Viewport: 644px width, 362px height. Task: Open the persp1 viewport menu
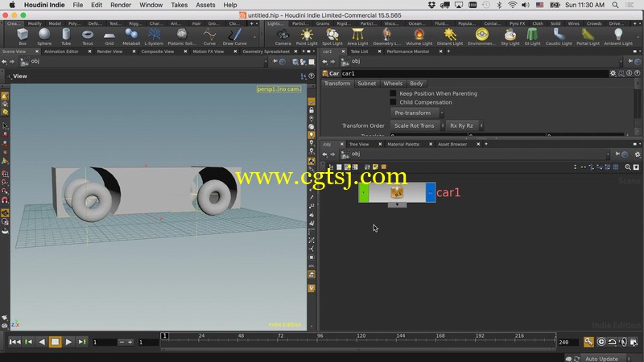pos(267,88)
